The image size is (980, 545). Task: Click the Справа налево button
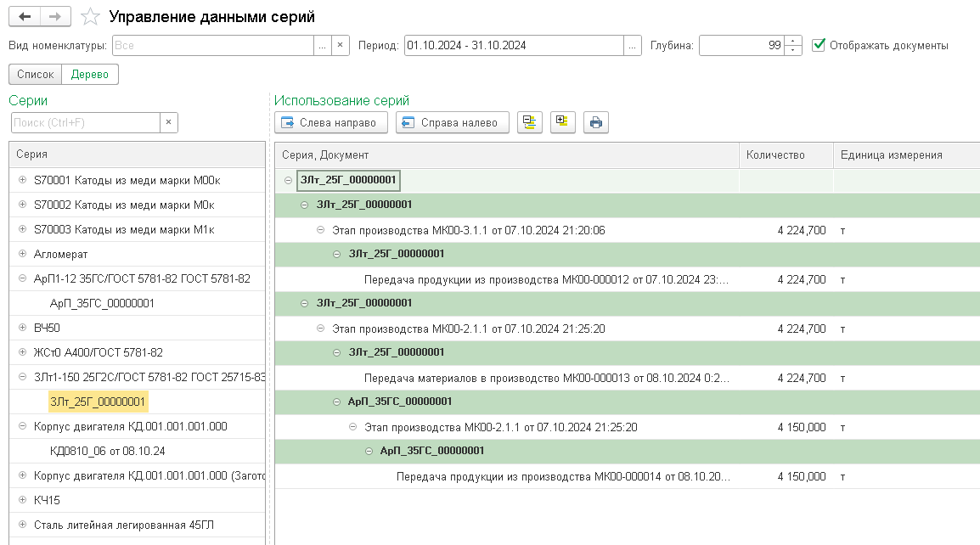(x=453, y=122)
